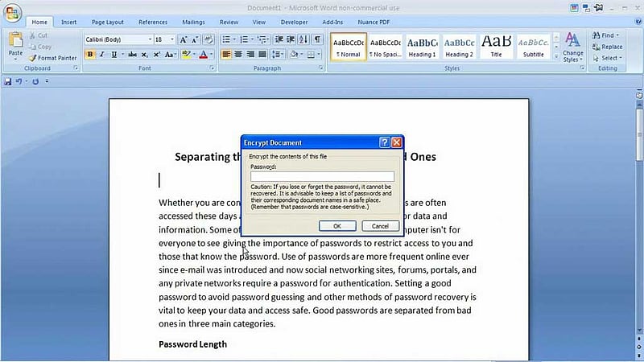Open the font size 18 dropdown

click(172, 39)
